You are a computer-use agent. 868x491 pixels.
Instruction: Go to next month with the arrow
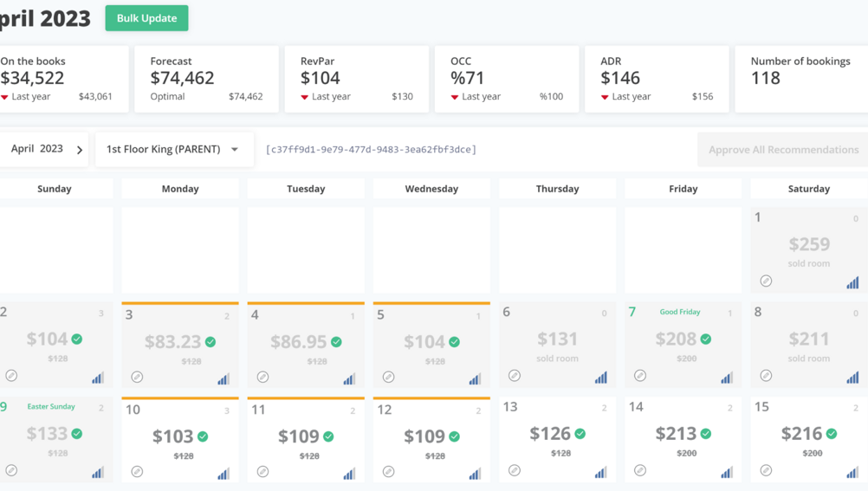pos(80,150)
